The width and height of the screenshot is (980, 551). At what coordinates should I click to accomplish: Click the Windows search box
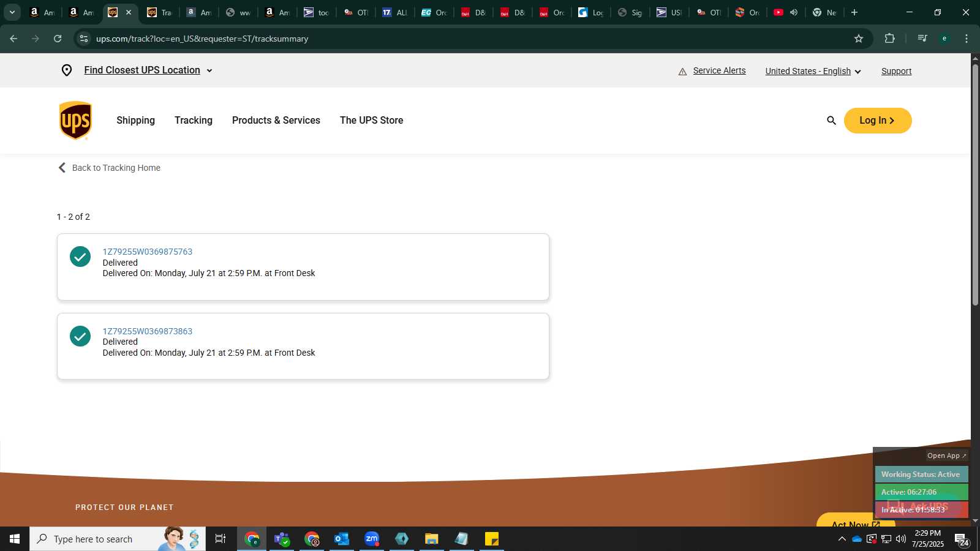(118, 539)
